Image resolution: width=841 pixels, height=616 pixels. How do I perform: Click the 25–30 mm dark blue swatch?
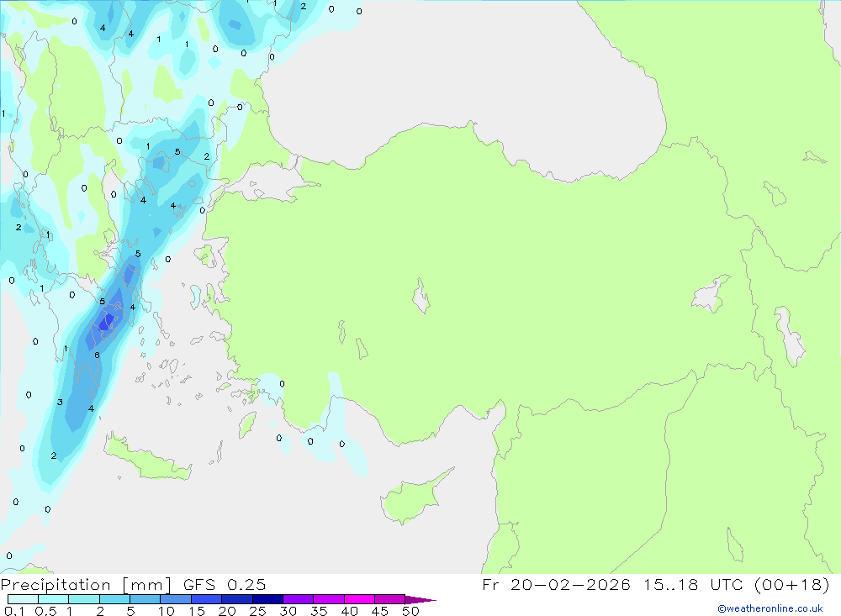coord(267,599)
